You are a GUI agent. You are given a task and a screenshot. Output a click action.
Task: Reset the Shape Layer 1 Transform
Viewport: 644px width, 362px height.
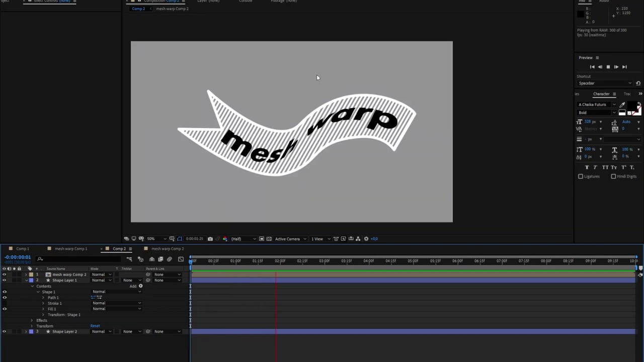click(95, 326)
